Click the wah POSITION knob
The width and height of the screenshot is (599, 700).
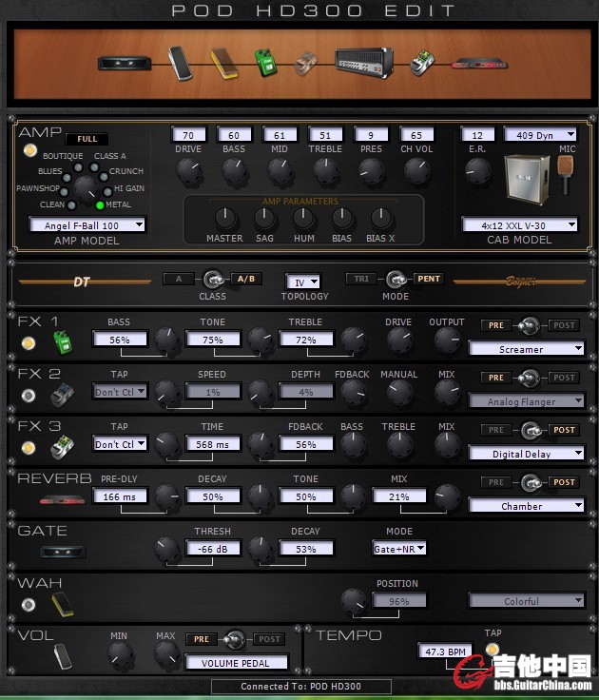coord(354,601)
